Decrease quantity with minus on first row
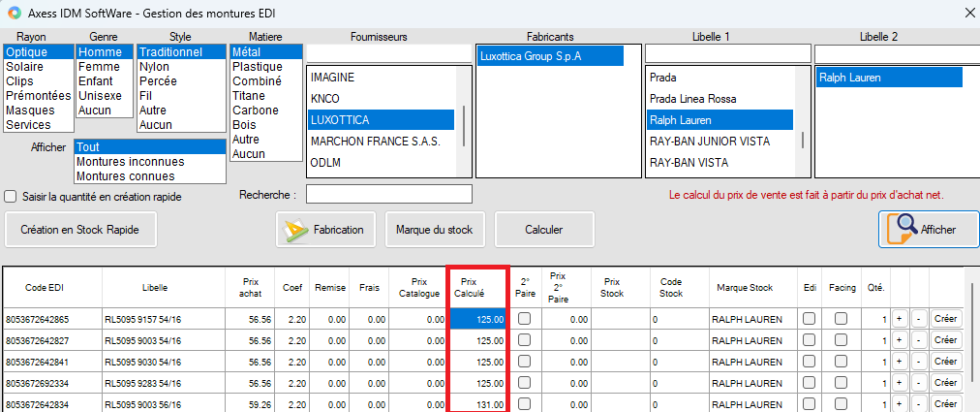980x412 pixels. [917, 318]
